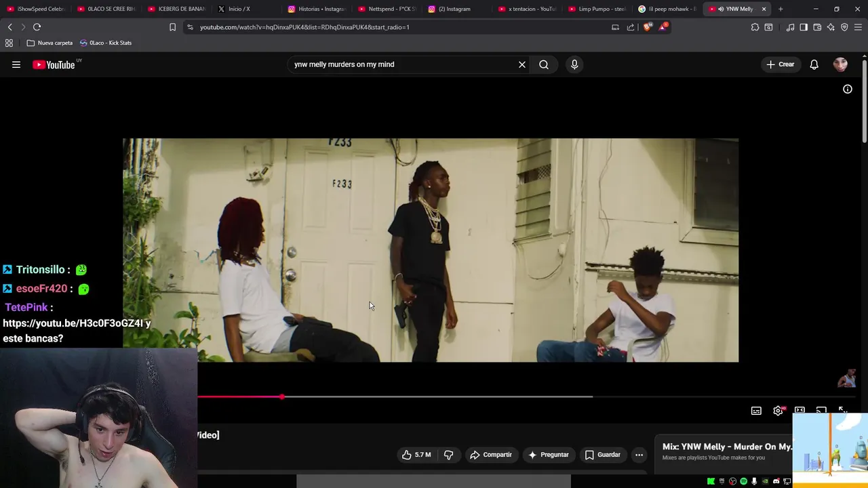Switch to the x tentacion YouTube tab
This screenshot has height=488, width=868.
pos(526,9)
